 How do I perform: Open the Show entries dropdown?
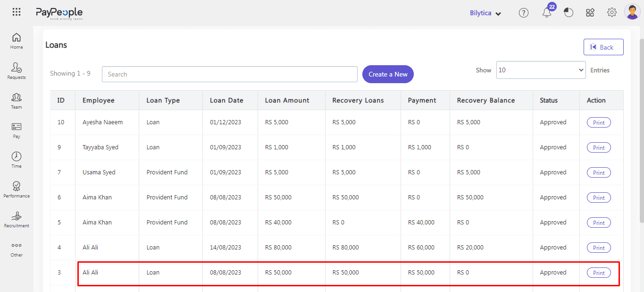(541, 70)
